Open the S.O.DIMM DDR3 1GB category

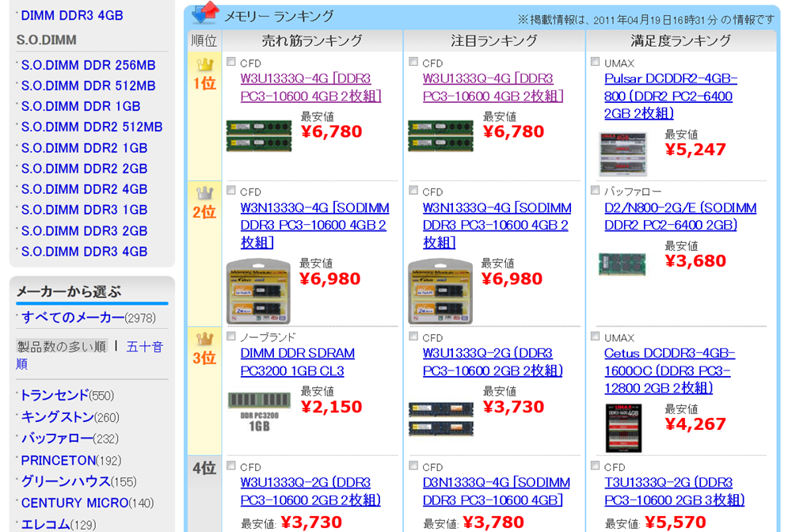[84, 211]
